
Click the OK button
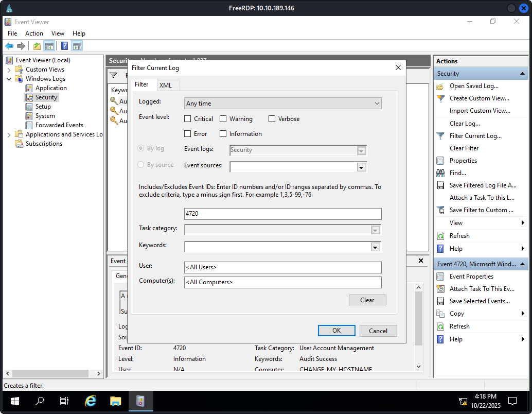[x=336, y=331]
